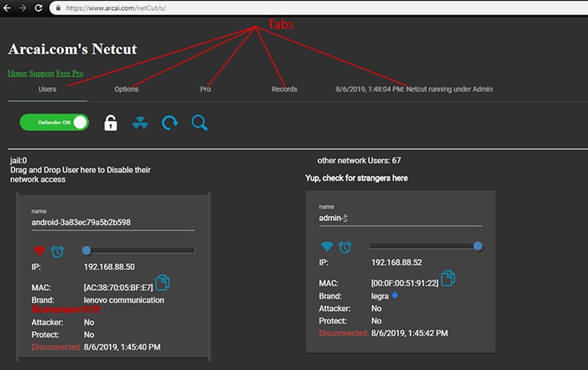Click the unlock padlock icon in toolbar
The width and height of the screenshot is (588, 370).
coord(110,123)
